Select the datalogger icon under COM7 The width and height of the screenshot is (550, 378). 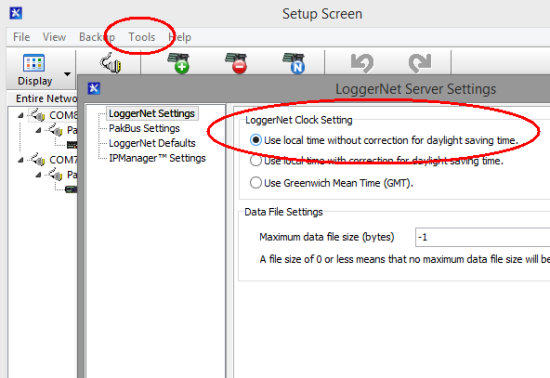(x=71, y=189)
